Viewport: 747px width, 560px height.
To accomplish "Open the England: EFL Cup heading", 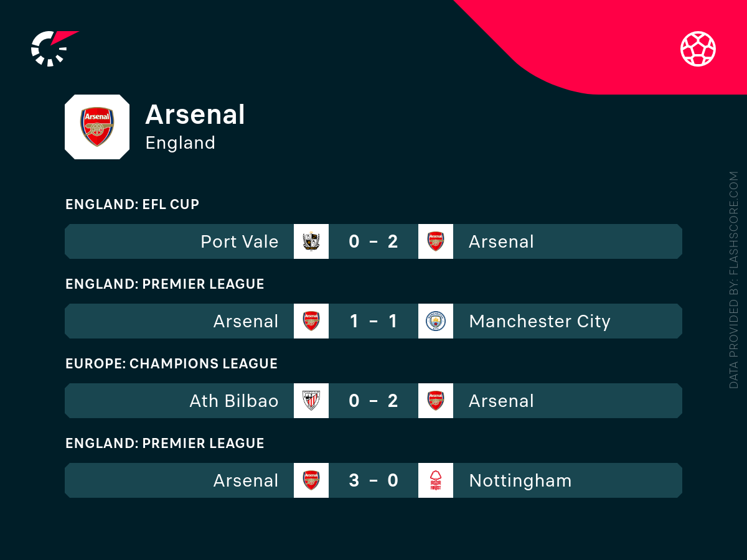I will pyautogui.click(x=132, y=204).
